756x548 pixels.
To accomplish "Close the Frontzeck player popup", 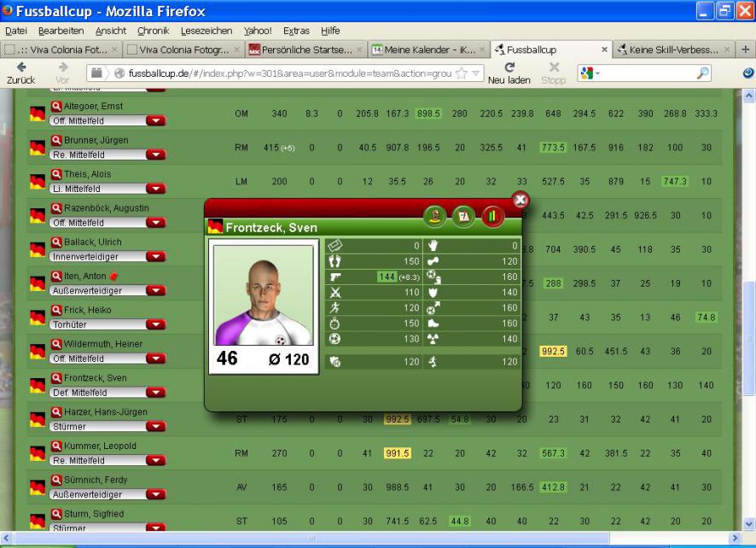I will (x=520, y=201).
